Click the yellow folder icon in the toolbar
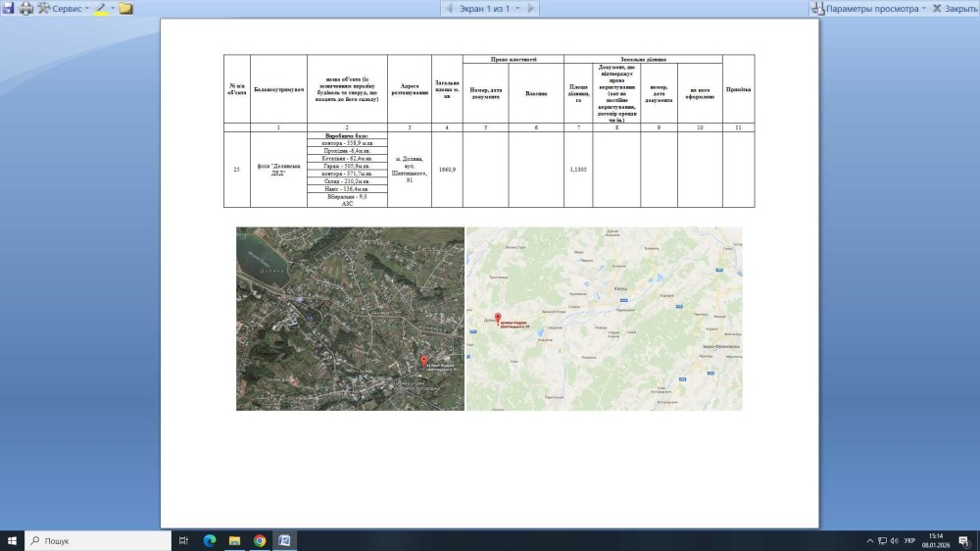 [x=126, y=8]
